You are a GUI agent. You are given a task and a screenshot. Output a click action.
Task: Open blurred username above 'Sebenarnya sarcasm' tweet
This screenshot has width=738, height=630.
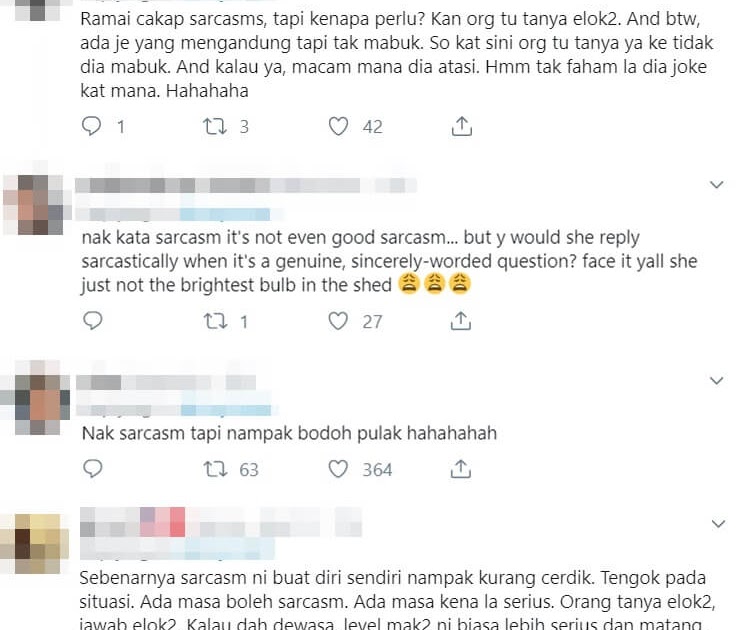click(220, 522)
